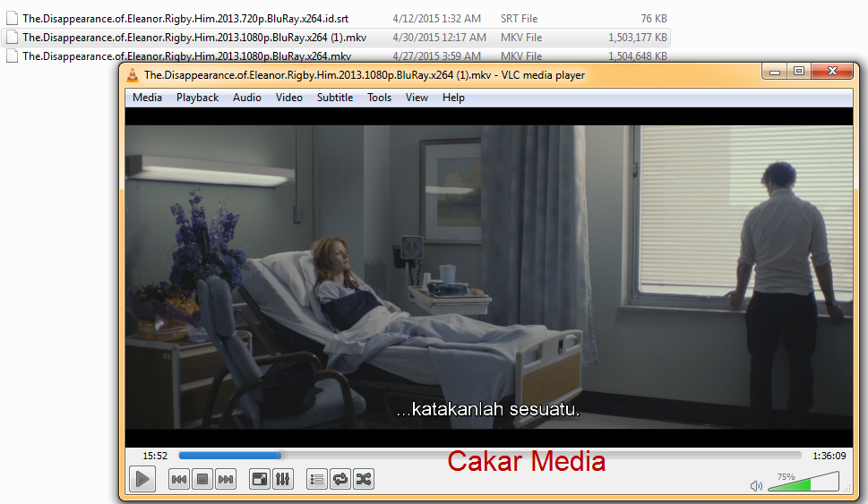Viewport: 868px width, 504px height.
Task: Click the 4/30/2015 12:17 AM date cell
Action: (440, 37)
